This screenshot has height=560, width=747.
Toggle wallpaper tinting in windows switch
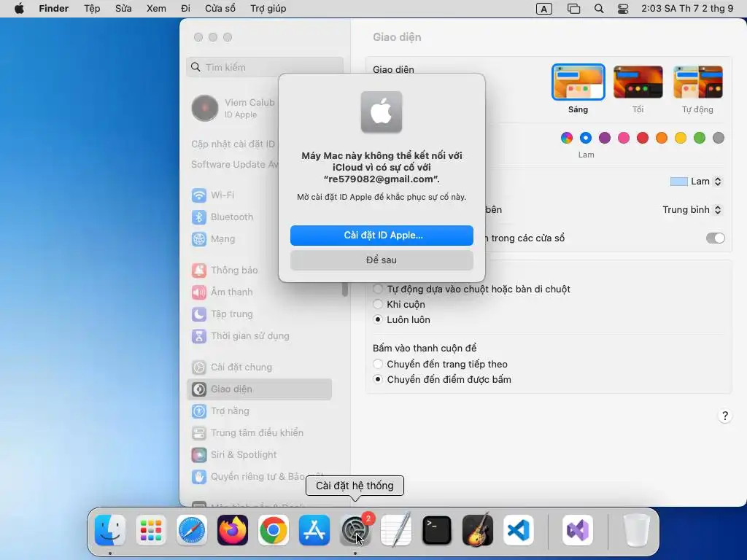[715, 238]
